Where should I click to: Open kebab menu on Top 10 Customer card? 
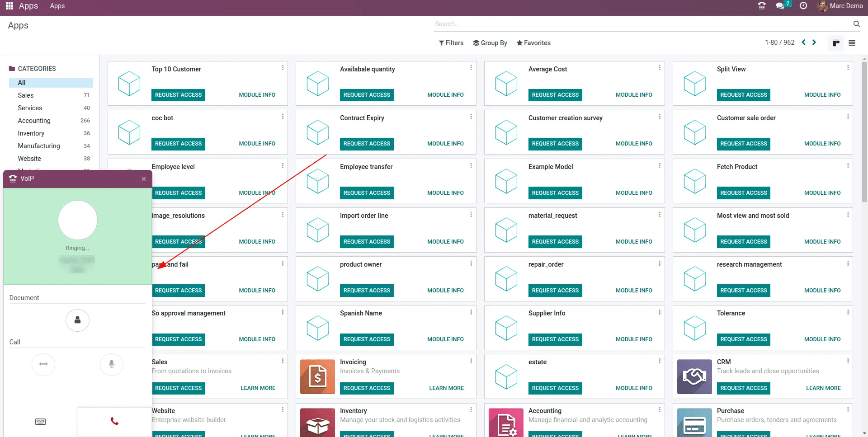(283, 68)
